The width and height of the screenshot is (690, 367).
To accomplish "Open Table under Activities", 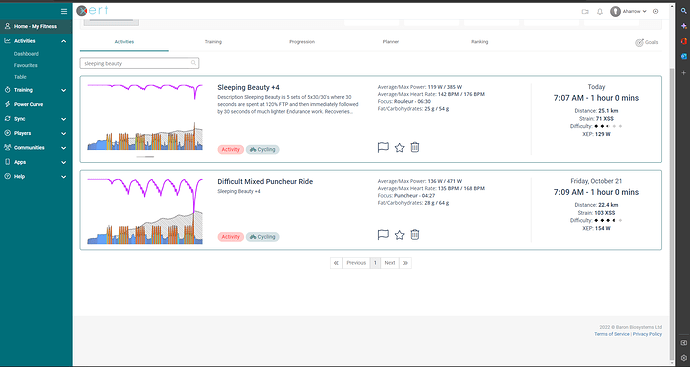I will point(20,77).
